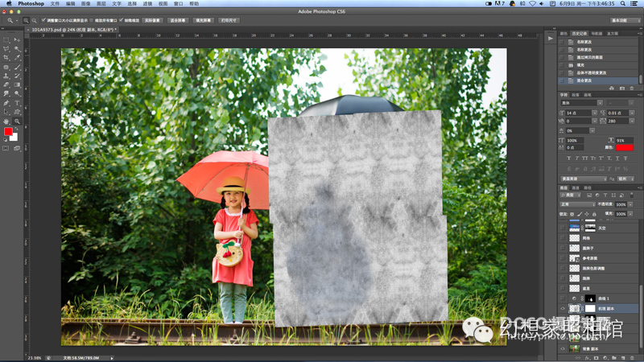644x362 pixels.
Task: Switch to 通道 tab
Action: click(x=576, y=188)
